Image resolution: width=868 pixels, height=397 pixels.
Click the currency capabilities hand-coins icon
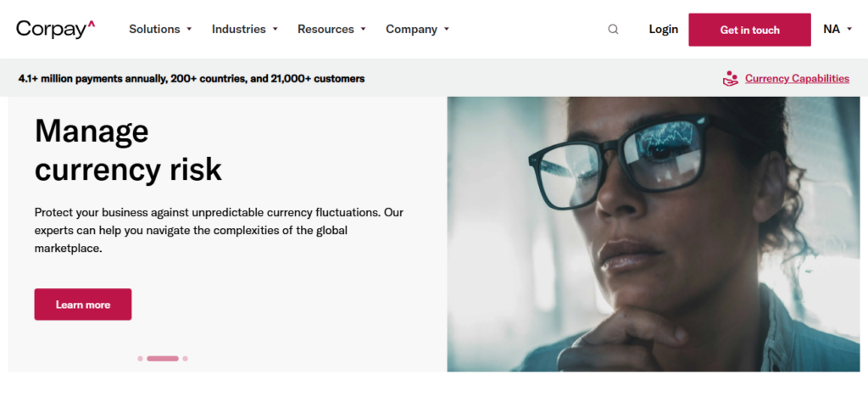(731, 79)
